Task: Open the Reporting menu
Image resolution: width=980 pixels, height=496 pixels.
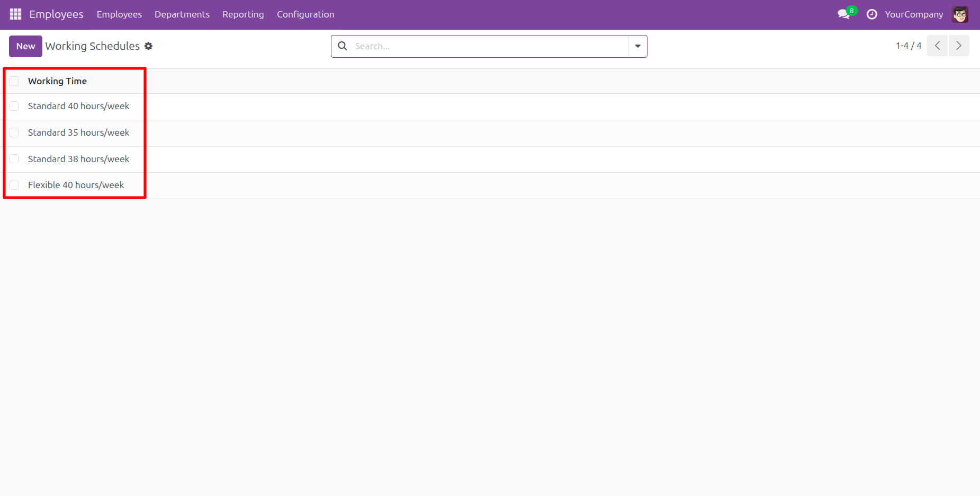Action: coord(243,14)
